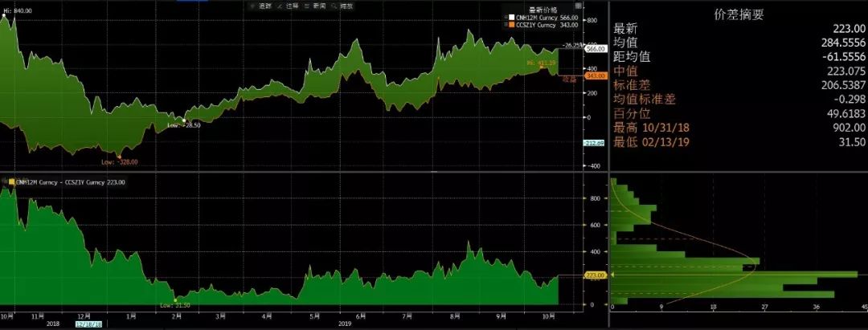This screenshot has width=868, height=330.
Task: Click the 价差摘要 panel title
Action: [x=739, y=15]
